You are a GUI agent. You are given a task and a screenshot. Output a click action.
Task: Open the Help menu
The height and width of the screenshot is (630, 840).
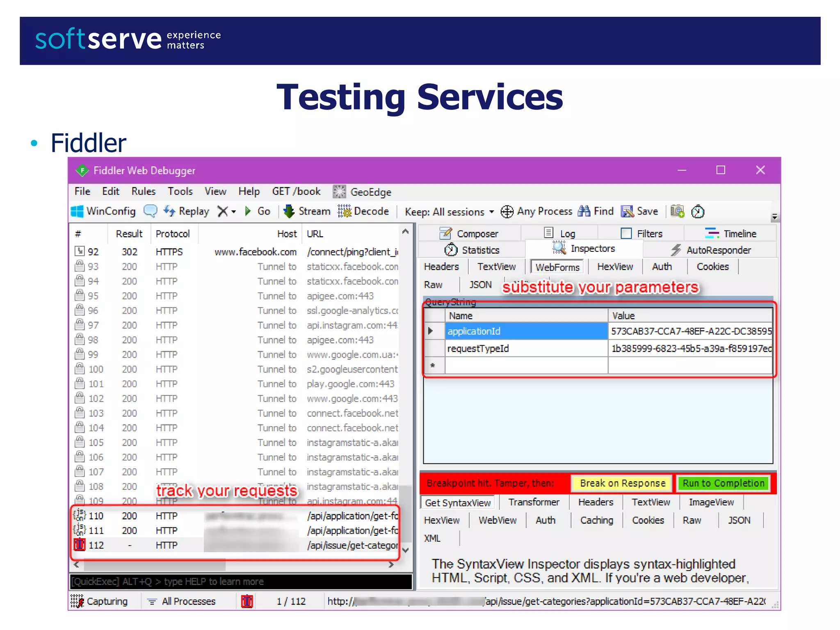249,191
